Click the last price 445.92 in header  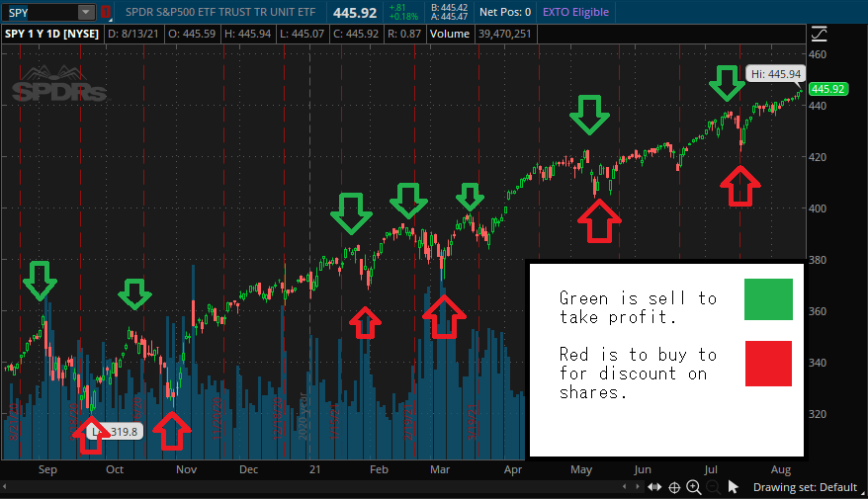coord(355,12)
